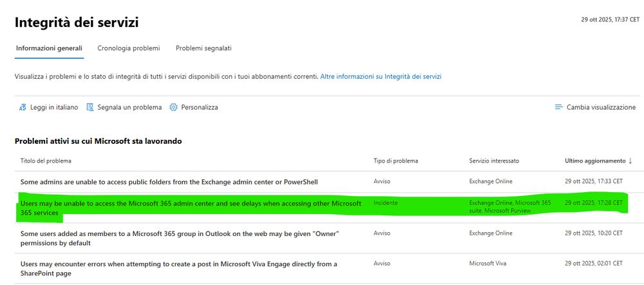Click the Segnala un problema form icon
This screenshot has width=644, height=285.
90,107
